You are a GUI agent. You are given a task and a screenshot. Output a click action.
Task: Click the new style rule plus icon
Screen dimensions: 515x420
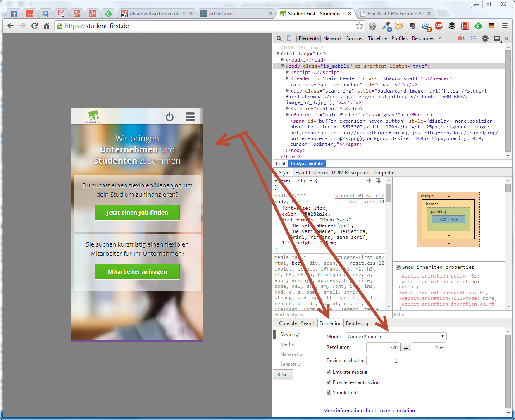(369, 180)
